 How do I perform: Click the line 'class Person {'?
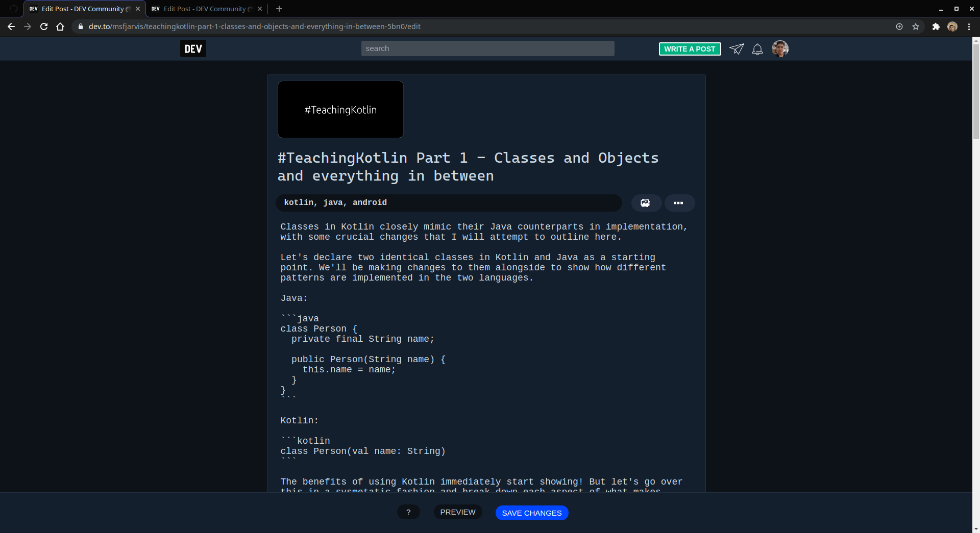319,328
